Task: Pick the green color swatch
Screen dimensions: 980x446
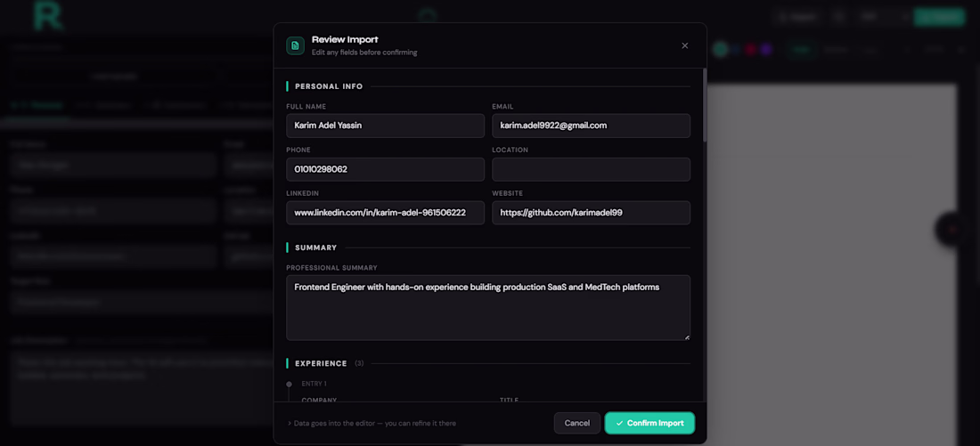Action: pyautogui.click(x=721, y=50)
